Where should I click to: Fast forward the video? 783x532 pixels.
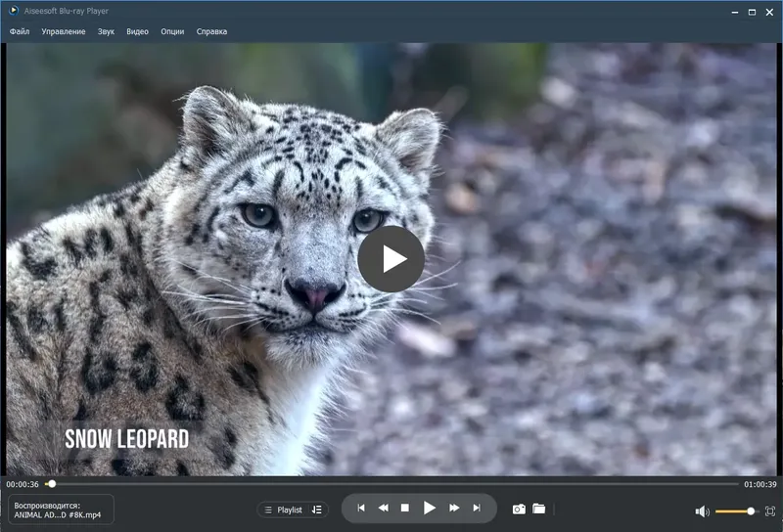point(454,509)
